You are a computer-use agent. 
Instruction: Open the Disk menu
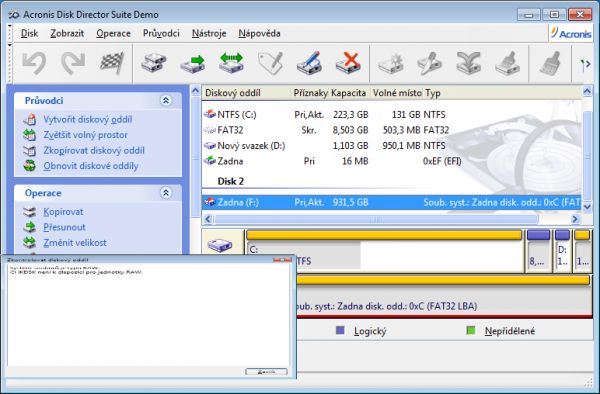coord(29,34)
